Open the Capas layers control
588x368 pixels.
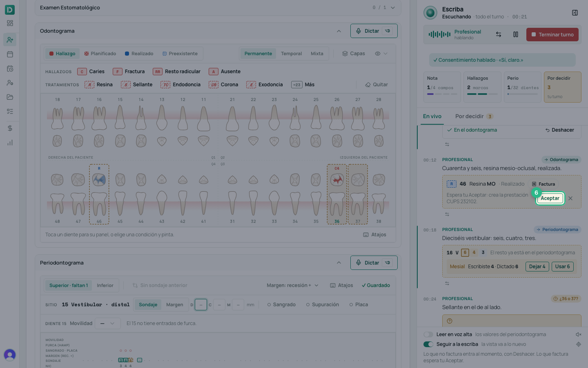coord(354,54)
